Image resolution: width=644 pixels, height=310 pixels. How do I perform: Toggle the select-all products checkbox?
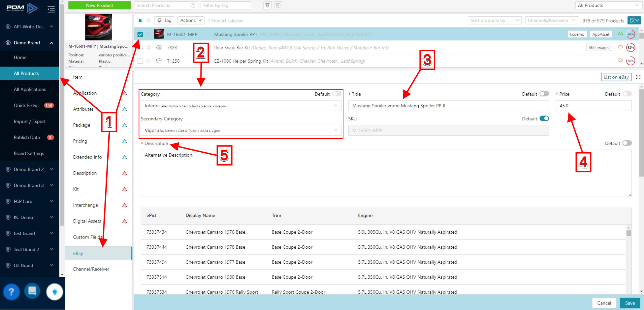pos(140,20)
